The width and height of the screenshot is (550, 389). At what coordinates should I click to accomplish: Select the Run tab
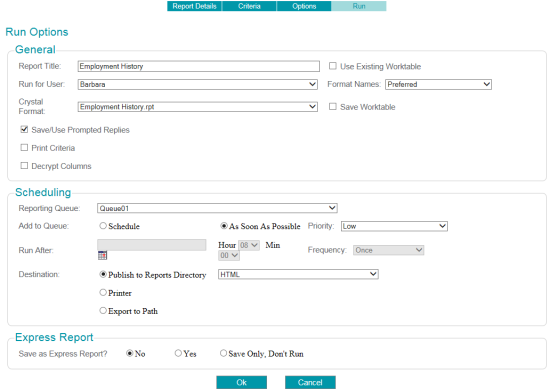pos(359,6)
